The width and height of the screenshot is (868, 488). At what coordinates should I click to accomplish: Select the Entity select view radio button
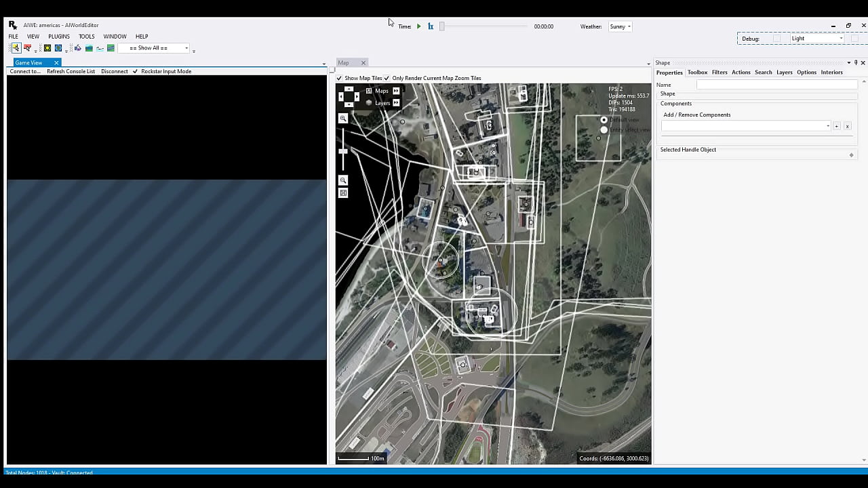604,130
